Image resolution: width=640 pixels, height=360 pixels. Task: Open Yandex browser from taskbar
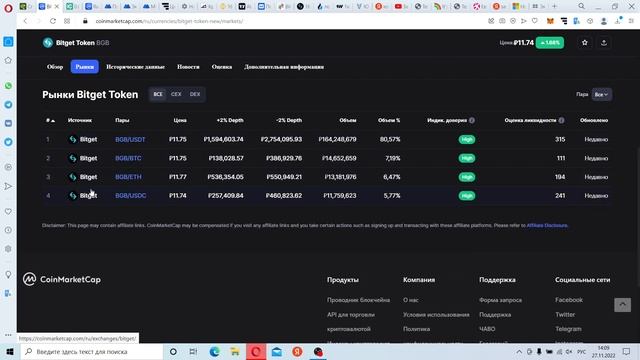click(x=297, y=351)
